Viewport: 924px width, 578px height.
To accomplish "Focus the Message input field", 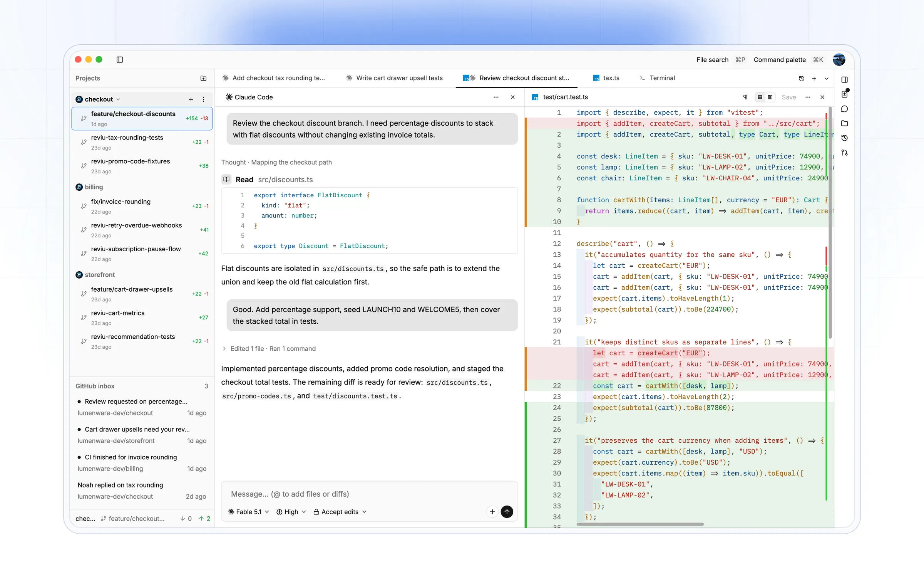I will click(x=369, y=494).
